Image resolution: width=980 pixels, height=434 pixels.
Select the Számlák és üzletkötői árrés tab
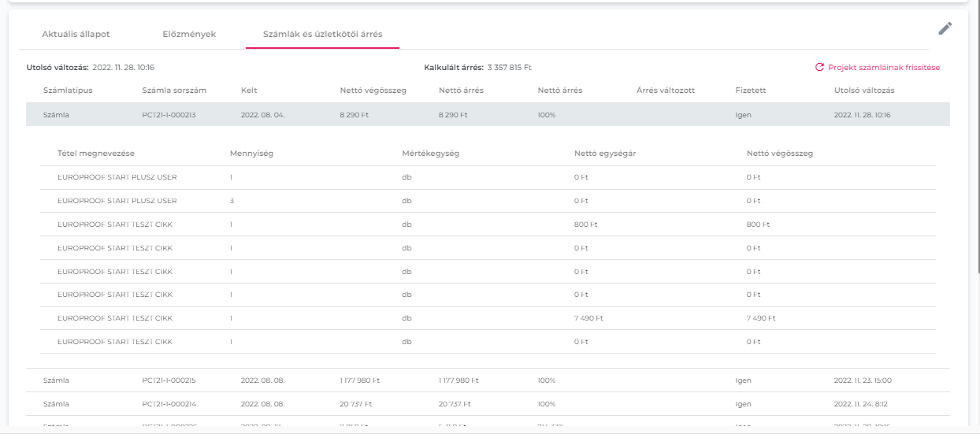point(322,35)
